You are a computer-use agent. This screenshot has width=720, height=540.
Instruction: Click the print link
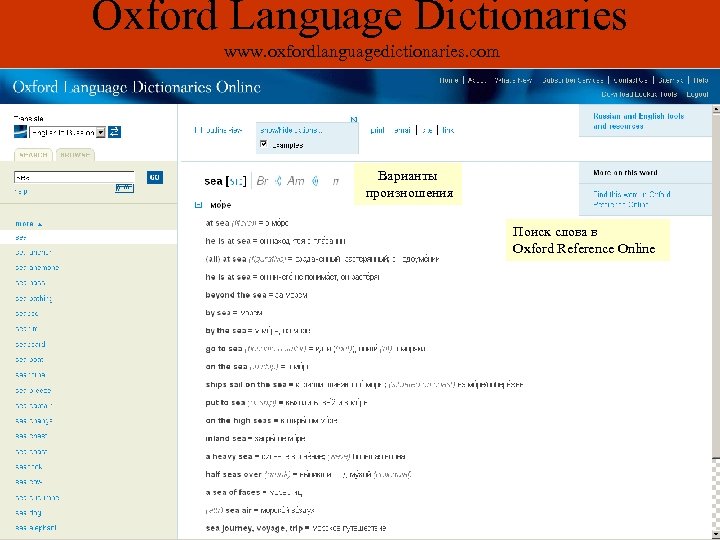[x=377, y=130]
